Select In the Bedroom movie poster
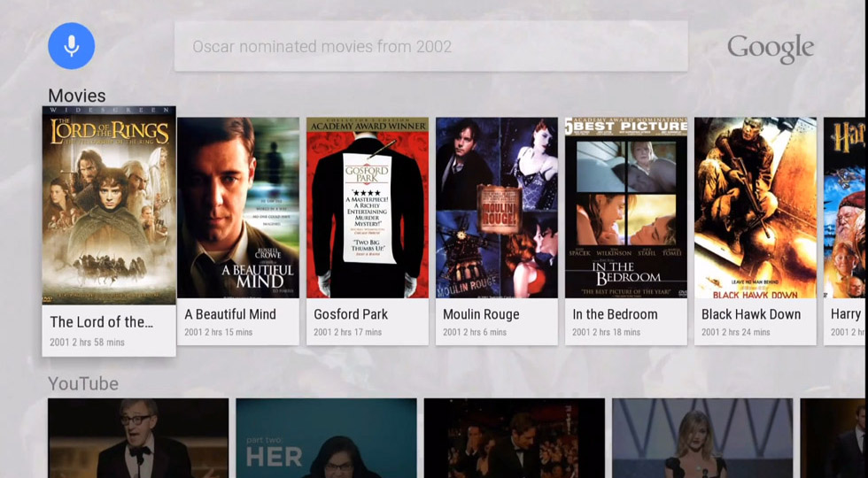This screenshot has width=868, height=478. [x=626, y=207]
